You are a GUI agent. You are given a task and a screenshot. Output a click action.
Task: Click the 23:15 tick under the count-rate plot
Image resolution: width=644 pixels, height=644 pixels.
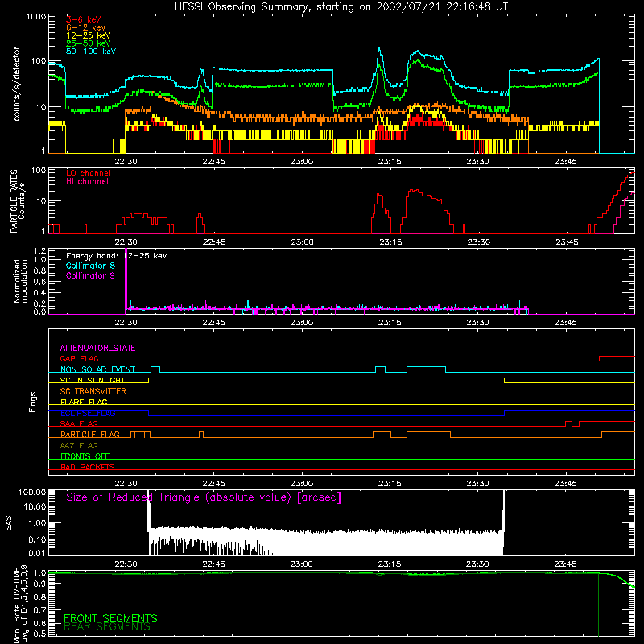pyautogui.click(x=390, y=162)
